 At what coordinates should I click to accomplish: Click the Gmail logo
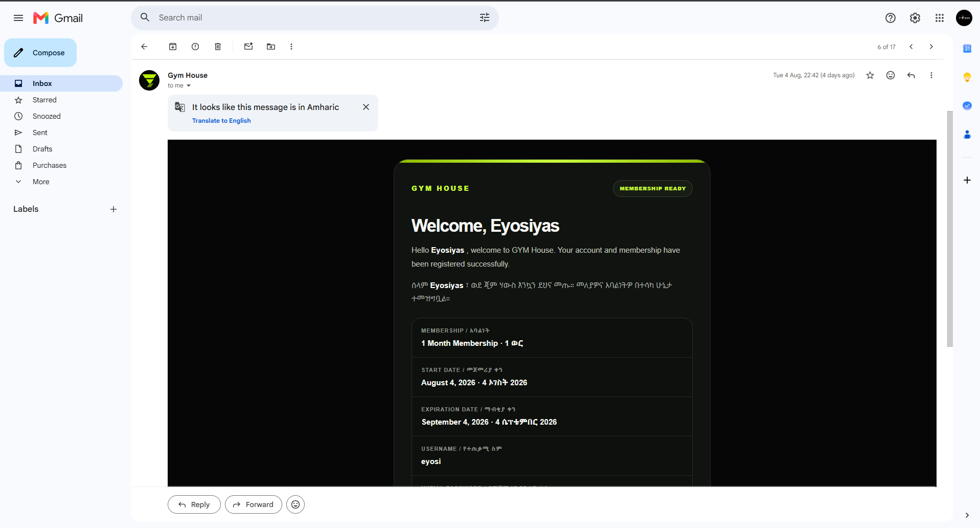click(58, 18)
